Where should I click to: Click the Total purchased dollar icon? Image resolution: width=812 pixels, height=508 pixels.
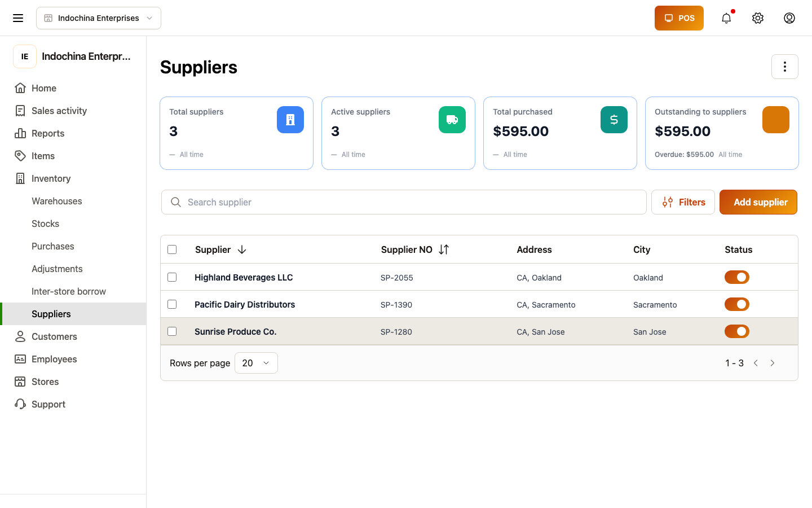coord(614,120)
